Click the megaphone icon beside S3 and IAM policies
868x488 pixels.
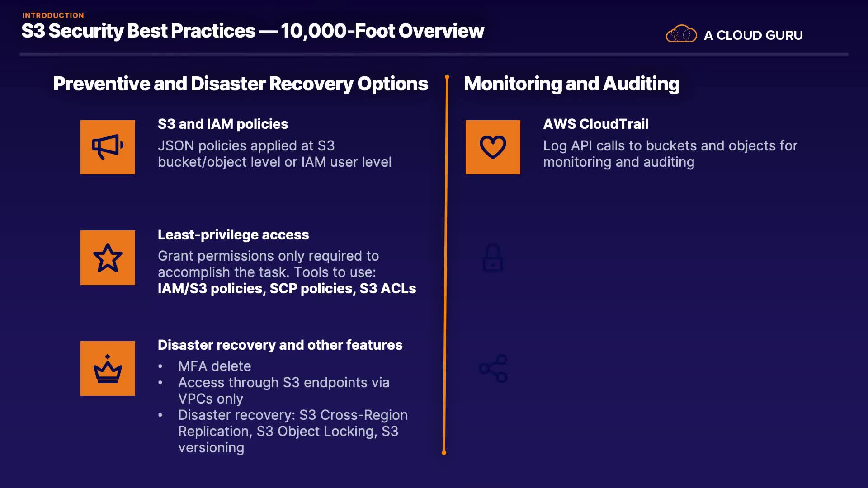(x=108, y=147)
